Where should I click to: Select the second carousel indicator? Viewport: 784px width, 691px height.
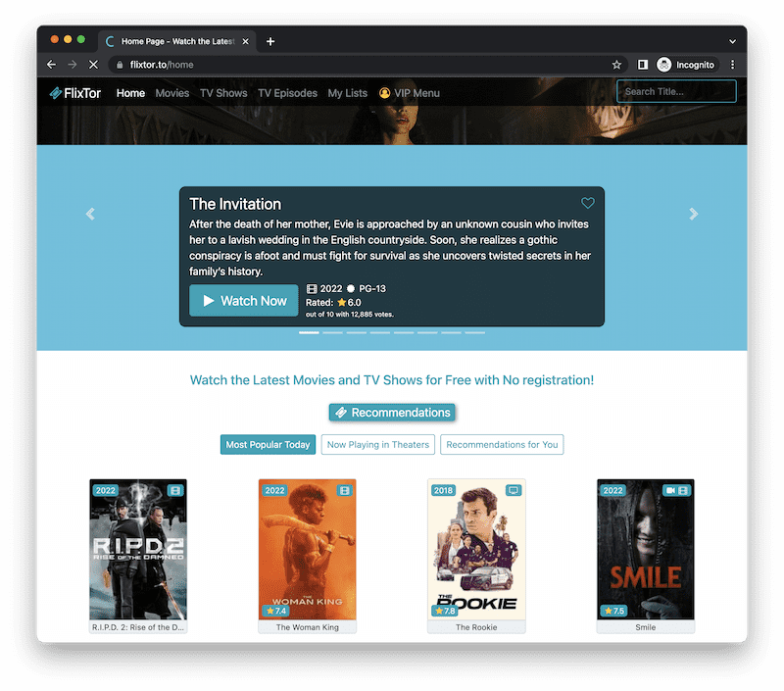tap(332, 332)
